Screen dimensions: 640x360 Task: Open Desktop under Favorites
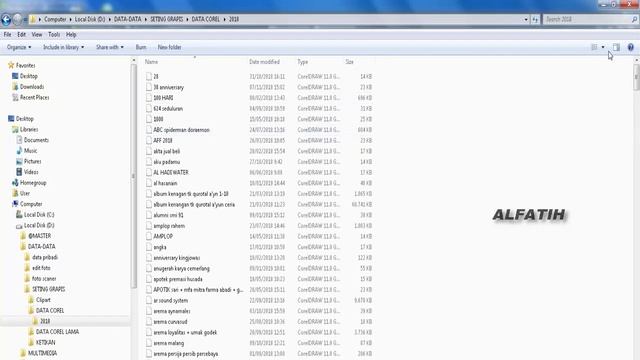pyautogui.click(x=29, y=76)
